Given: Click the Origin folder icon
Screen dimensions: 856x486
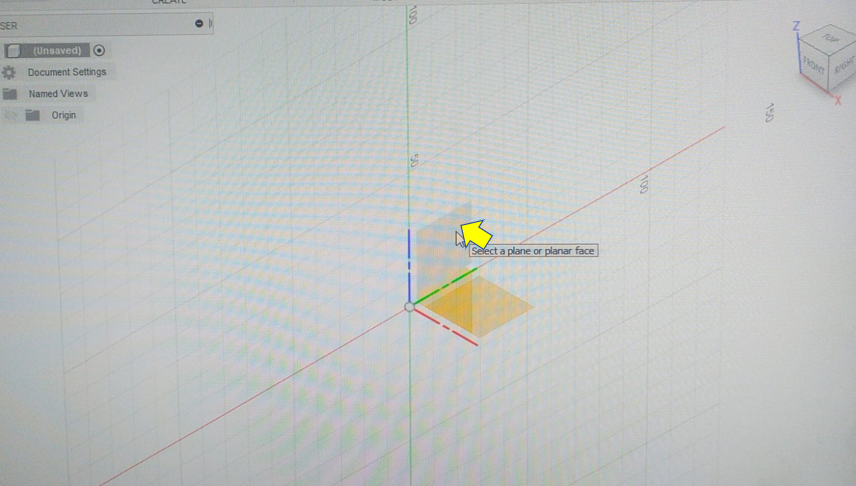Looking at the screenshot, I should click(x=33, y=115).
